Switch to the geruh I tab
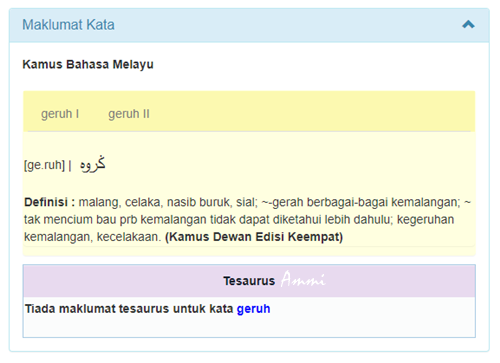Viewport: 500px width, 363px height. pyautogui.click(x=60, y=114)
